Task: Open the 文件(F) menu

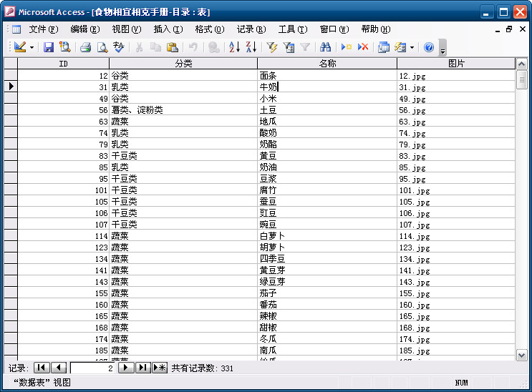Action: 44,29
